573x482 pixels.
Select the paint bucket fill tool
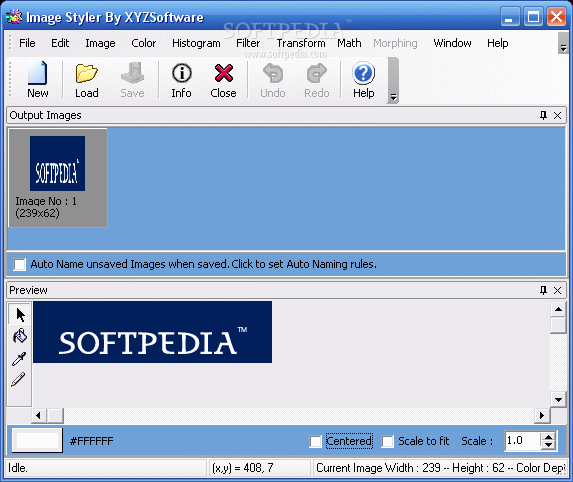pyautogui.click(x=20, y=336)
